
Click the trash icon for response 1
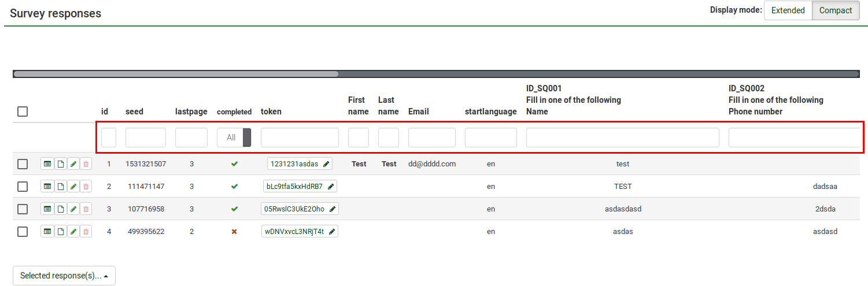pyautogui.click(x=86, y=164)
